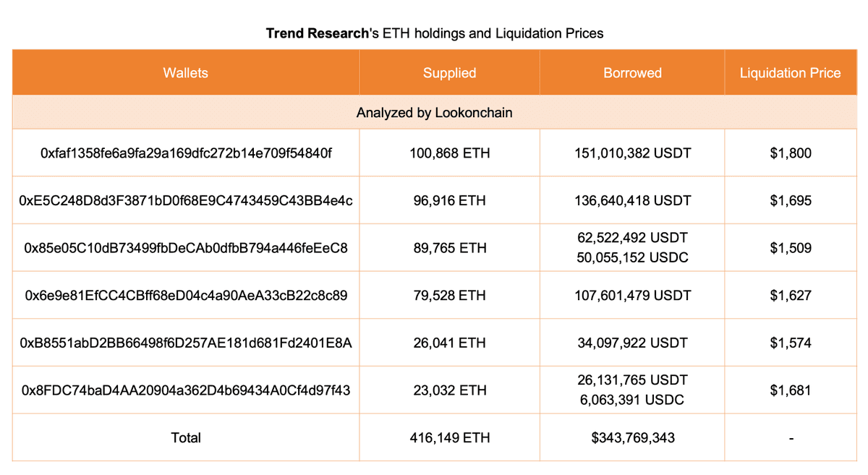Screen dimensions: 868x475
Task: Select the 416,149 ETH total cell
Action: [449, 437]
